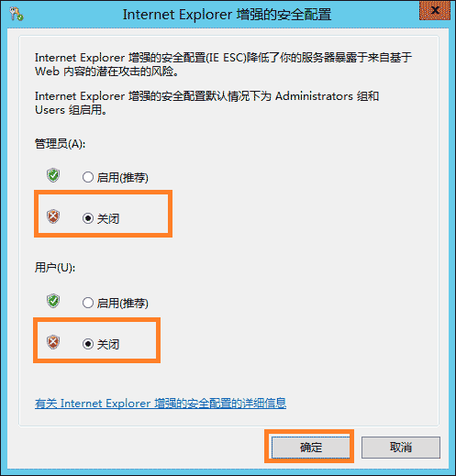456x476 pixels.
Task: Close the dialog with the X button
Action: click(435, 10)
